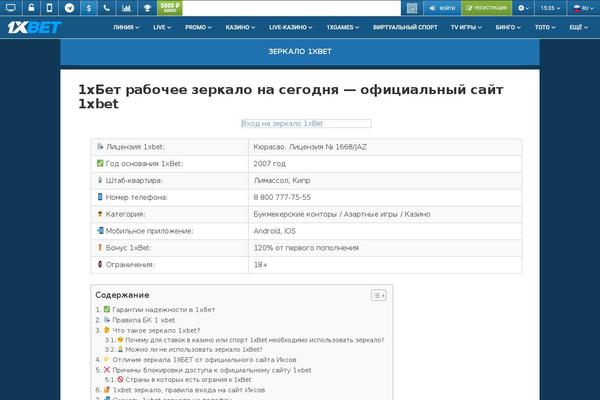This screenshot has height=400, width=600.
Task: Click the open padlock icon
Action: 31,8
